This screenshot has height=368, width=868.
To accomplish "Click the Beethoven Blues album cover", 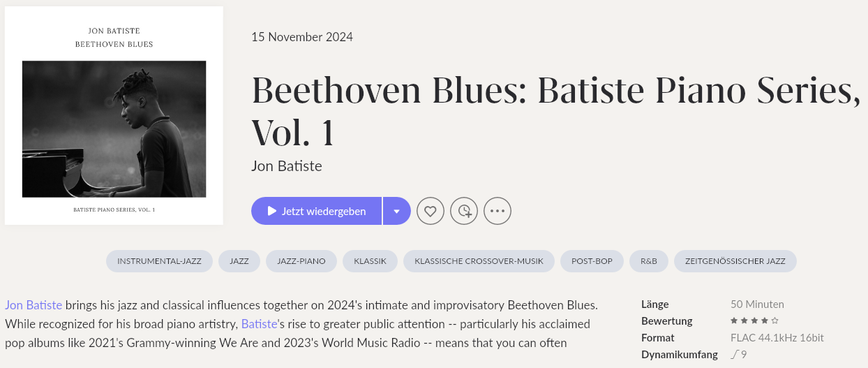I will pos(114,116).
